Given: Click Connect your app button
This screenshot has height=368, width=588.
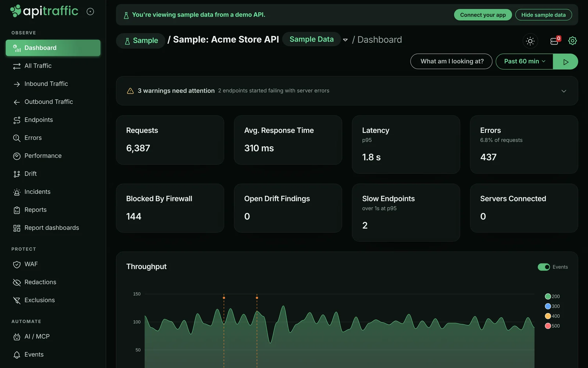Looking at the screenshot, I should pyautogui.click(x=483, y=15).
